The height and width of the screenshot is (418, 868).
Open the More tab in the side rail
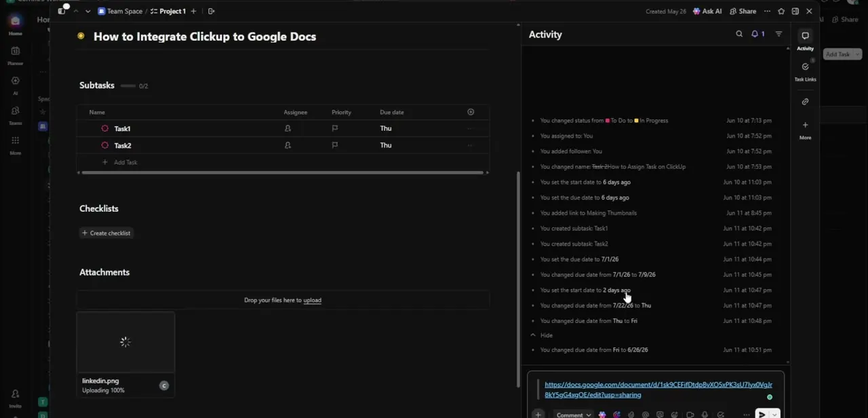click(805, 130)
